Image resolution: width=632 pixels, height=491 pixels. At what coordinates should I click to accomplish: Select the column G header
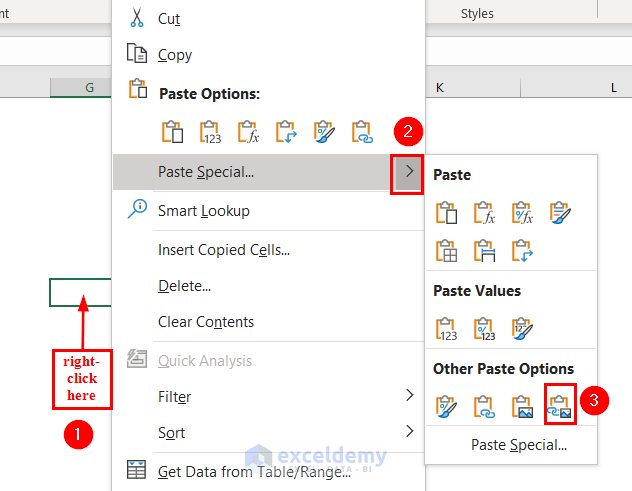(89, 88)
